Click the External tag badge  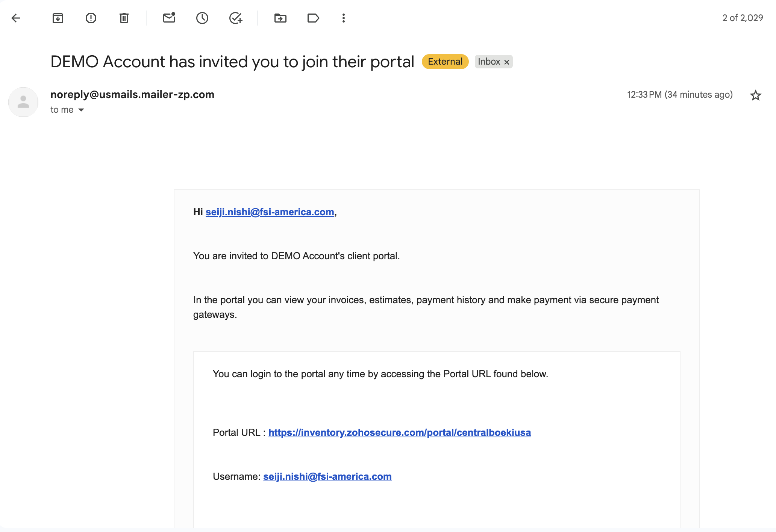(x=445, y=62)
